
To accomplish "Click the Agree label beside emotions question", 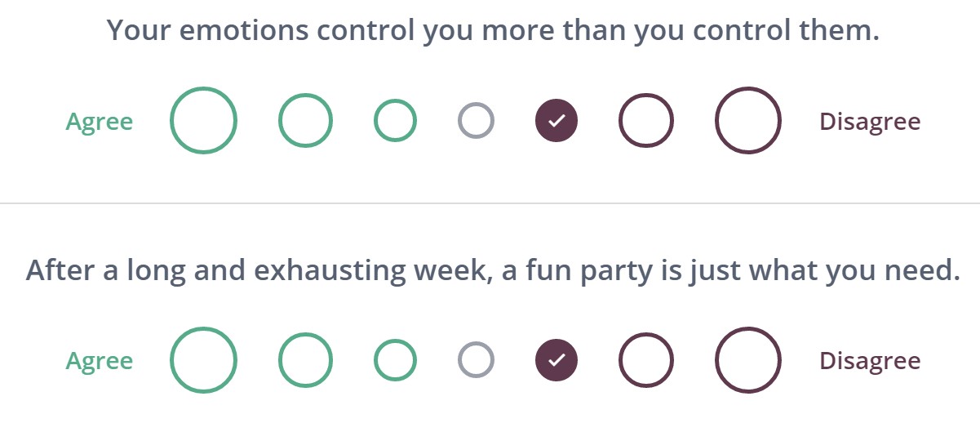I will tap(100, 122).
